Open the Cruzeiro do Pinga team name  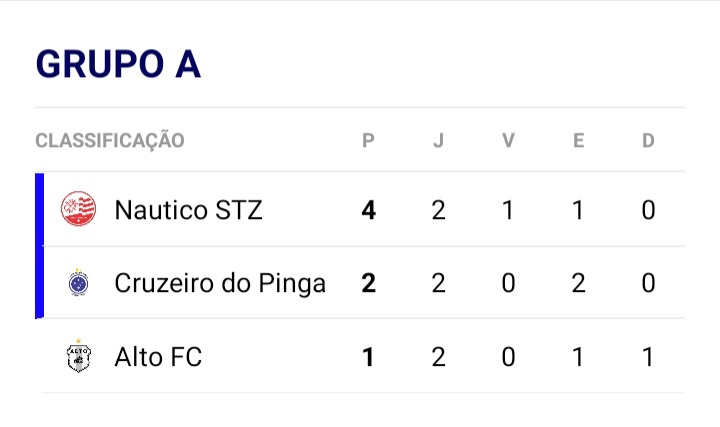[220, 283]
